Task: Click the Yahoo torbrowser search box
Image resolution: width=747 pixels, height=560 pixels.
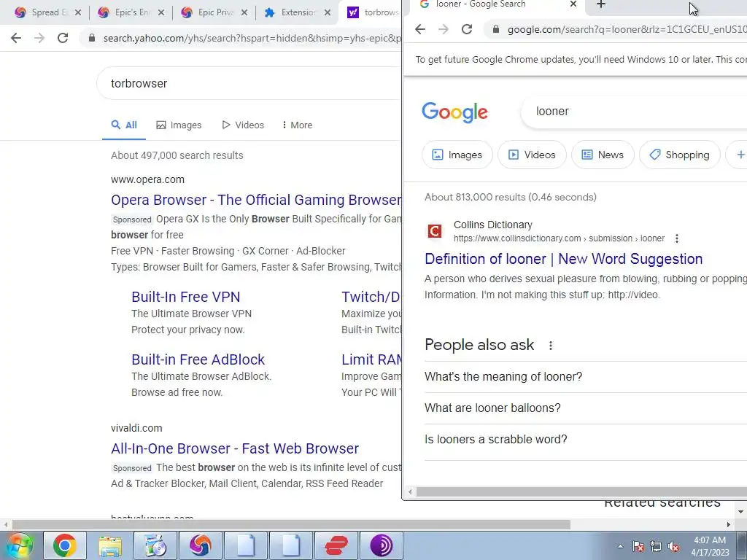Action: pyautogui.click(x=249, y=83)
